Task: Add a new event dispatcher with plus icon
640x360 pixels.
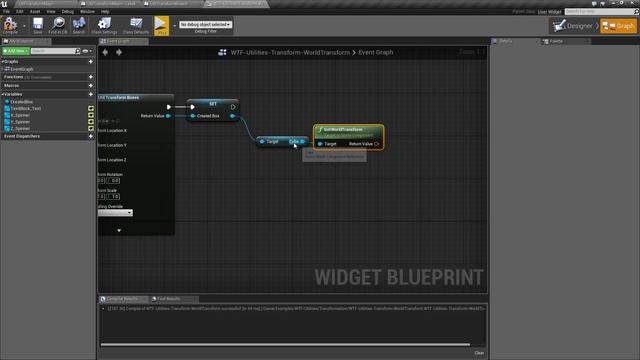Action: 91,136
